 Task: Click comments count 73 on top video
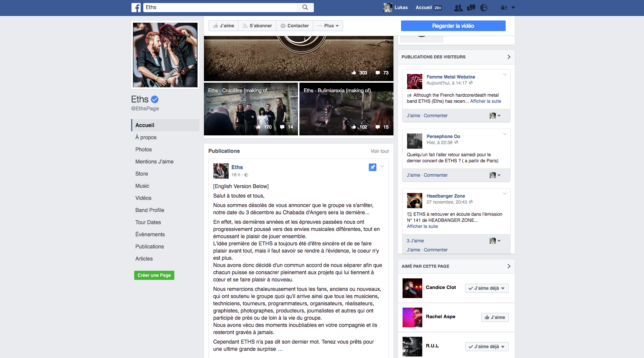pos(382,73)
